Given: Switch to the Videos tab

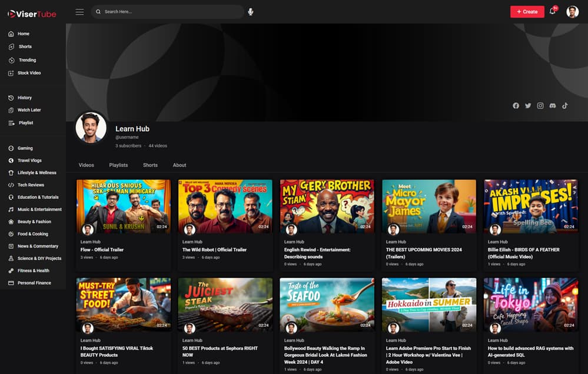Looking at the screenshot, I should point(87,165).
